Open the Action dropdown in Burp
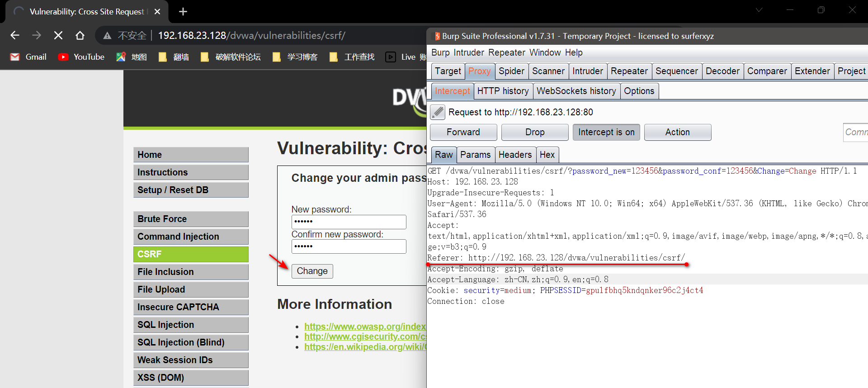Image resolution: width=868 pixels, height=388 pixels. click(677, 132)
